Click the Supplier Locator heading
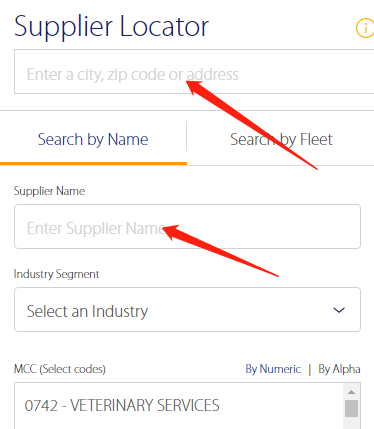Viewport: 374px width, 429px height. 111,27
